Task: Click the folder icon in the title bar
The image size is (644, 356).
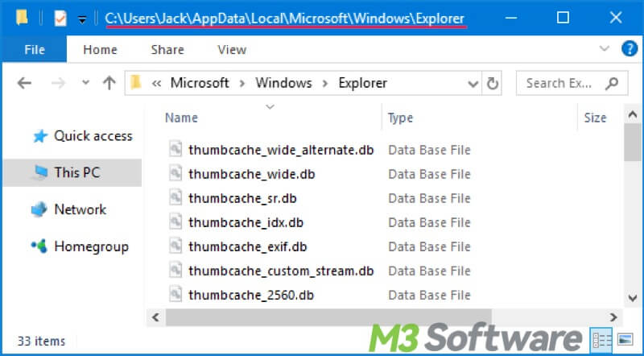Action: 22,18
